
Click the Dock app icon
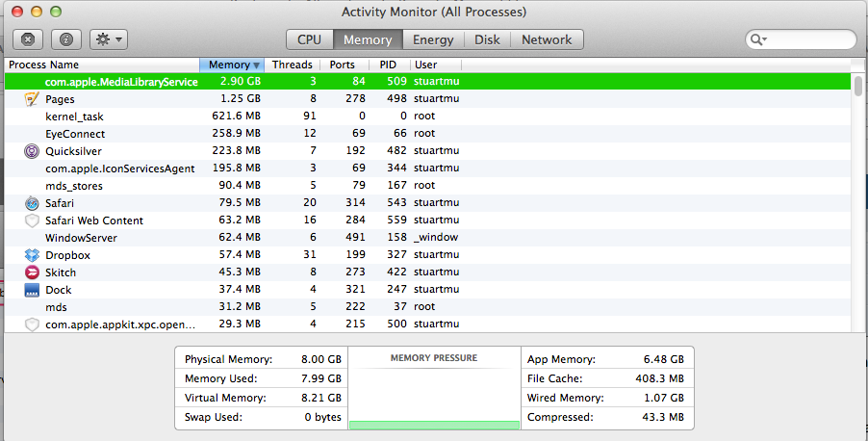(x=32, y=290)
